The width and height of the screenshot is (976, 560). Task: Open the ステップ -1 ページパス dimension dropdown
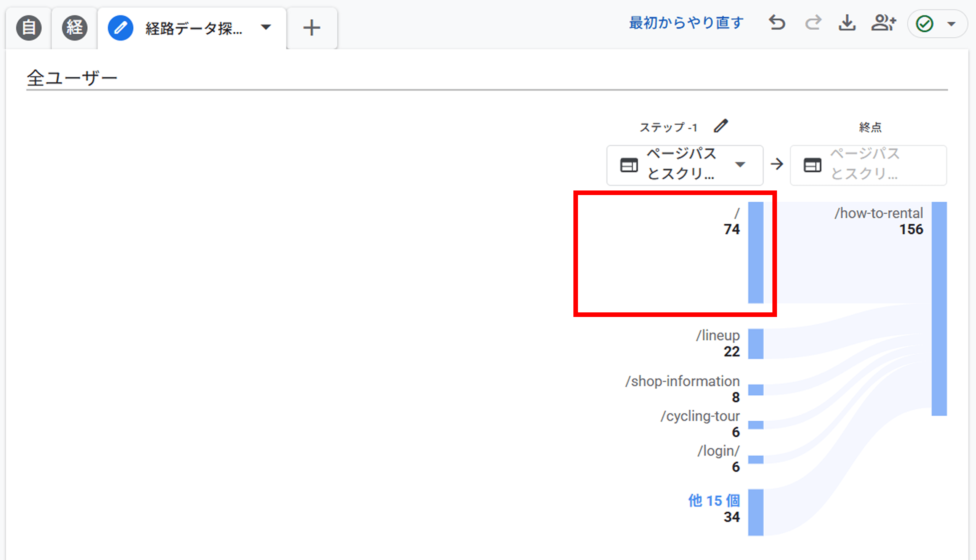pos(685,165)
